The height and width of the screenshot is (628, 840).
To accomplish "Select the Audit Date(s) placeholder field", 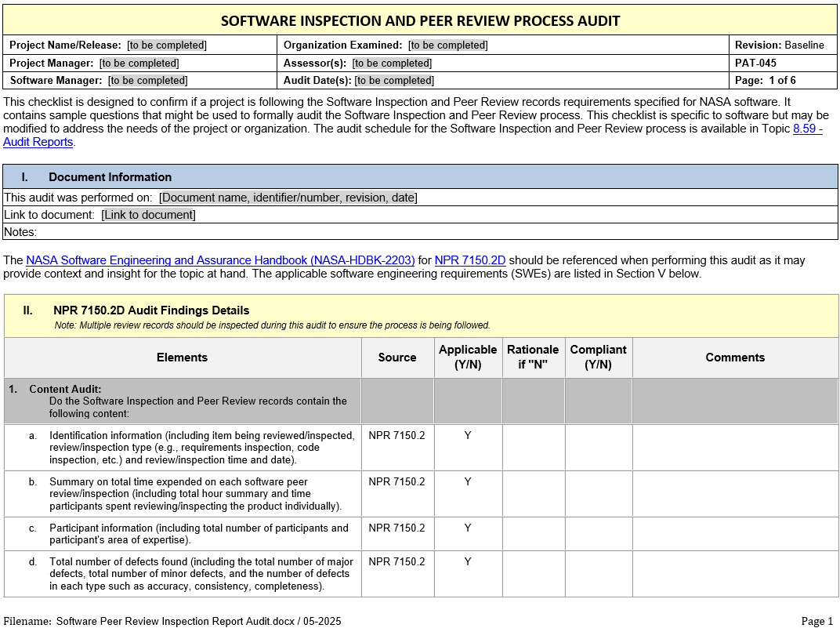I will pyautogui.click(x=394, y=80).
